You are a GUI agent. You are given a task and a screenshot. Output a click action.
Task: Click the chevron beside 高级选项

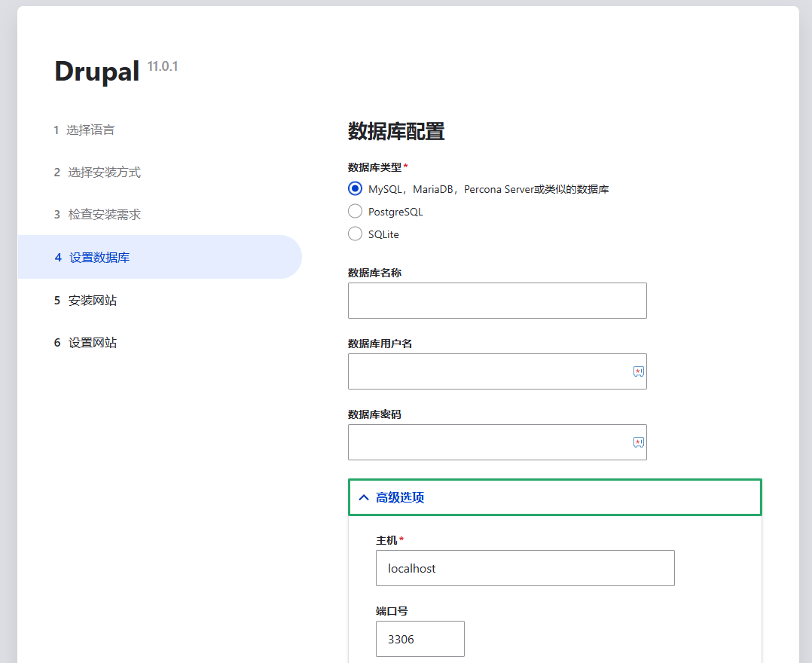(364, 497)
